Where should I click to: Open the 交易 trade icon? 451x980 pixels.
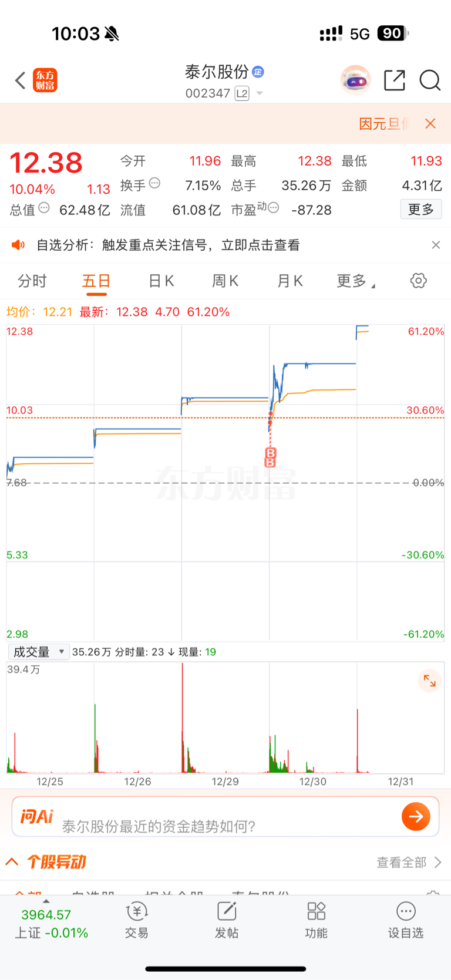click(137, 921)
